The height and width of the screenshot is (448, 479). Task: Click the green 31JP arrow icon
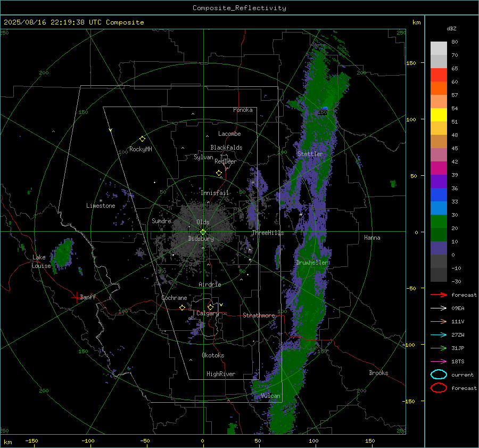coord(439,348)
